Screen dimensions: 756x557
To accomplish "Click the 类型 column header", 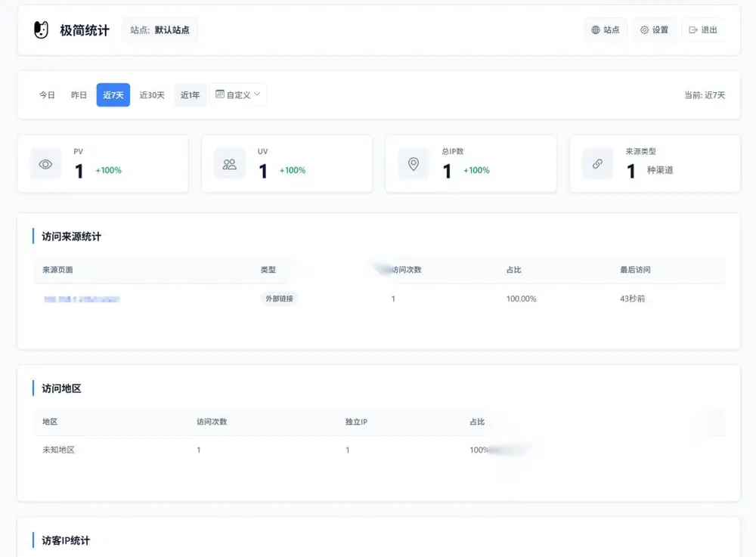I will click(x=268, y=270).
